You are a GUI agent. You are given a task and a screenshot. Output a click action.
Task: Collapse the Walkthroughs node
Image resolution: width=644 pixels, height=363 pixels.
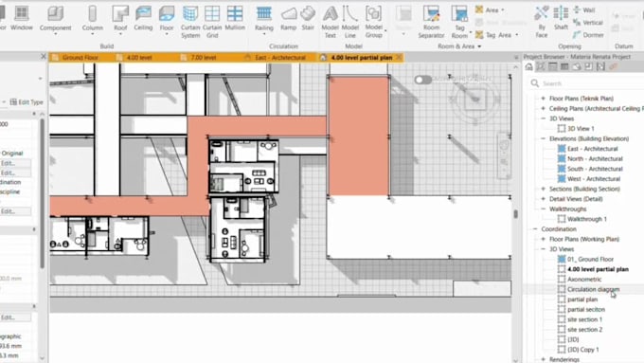(x=544, y=209)
